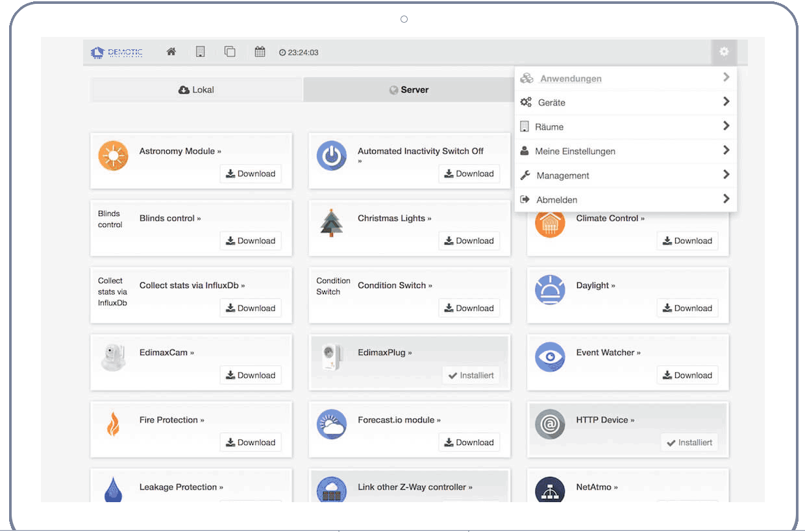
Task: Open the elements copy icon in top bar
Action: click(x=230, y=52)
